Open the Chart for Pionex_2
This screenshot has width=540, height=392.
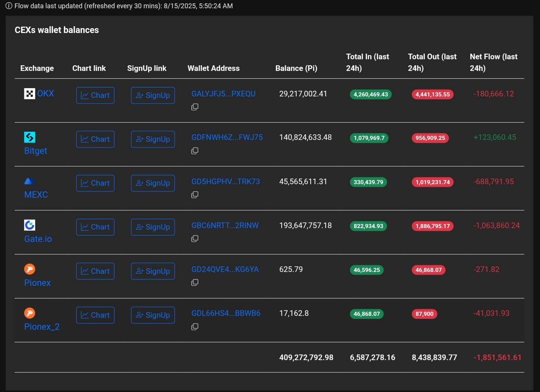coord(95,315)
